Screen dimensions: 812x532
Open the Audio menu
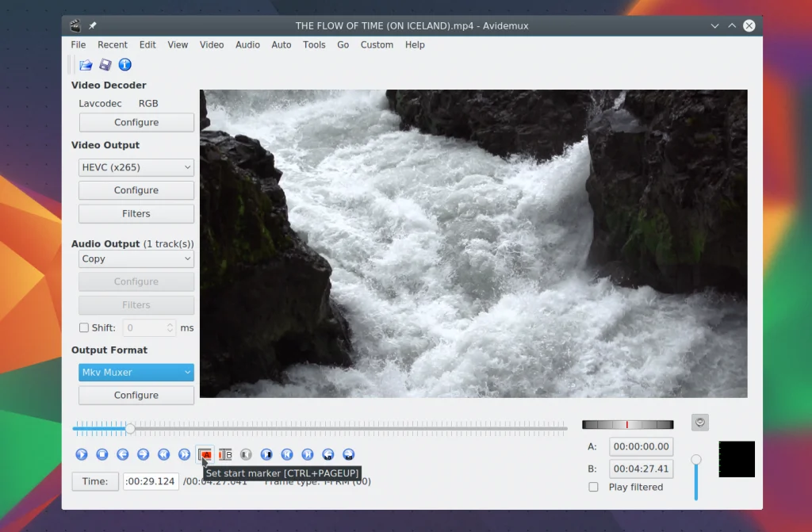pyautogui.click(x=247, y=45)
